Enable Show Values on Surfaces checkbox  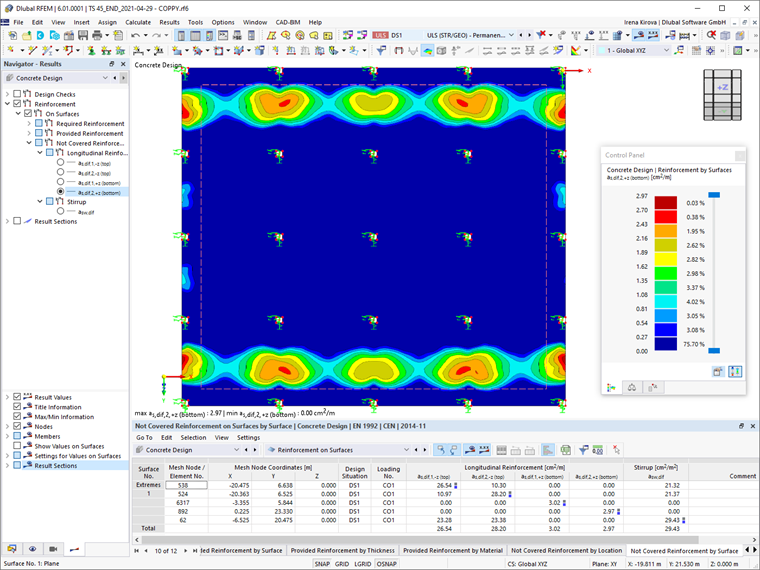(17, 445)
